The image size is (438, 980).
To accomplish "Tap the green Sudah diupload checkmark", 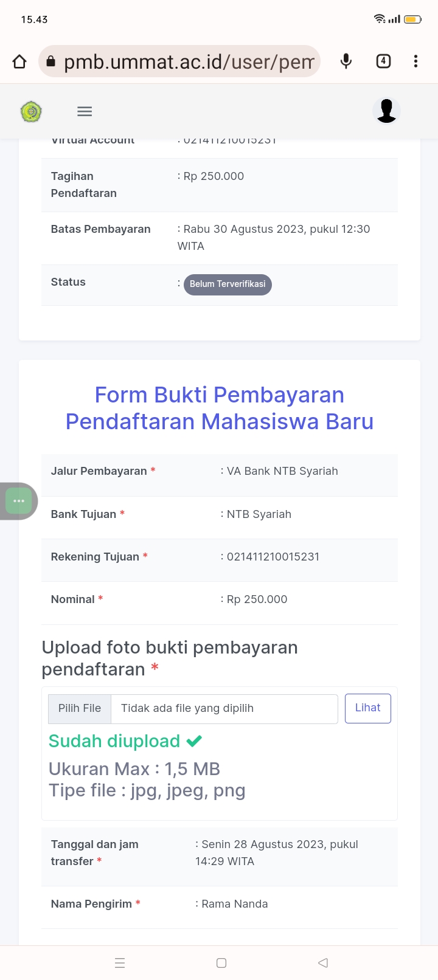I will coord(194,741).
